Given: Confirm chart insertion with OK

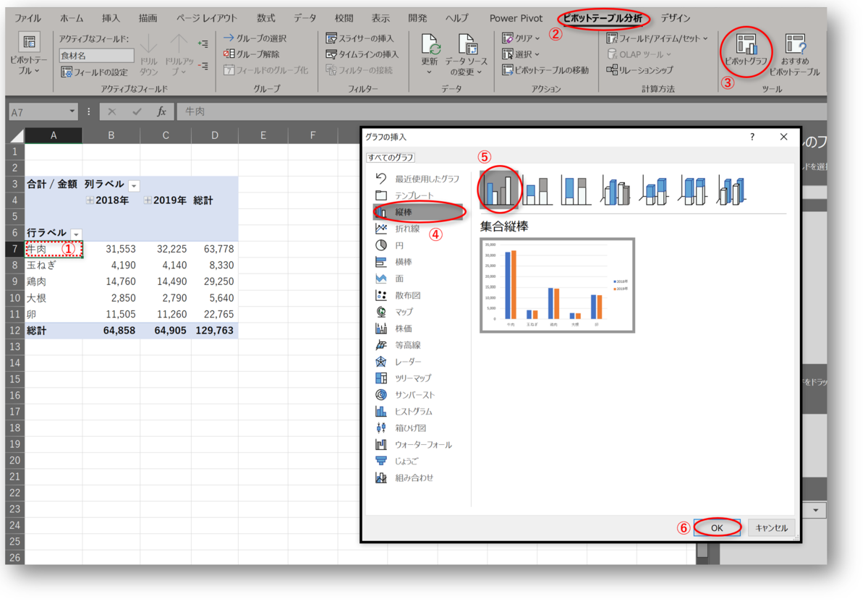Looking at the screenshot, I should pyautogui.click(x=717, y=528).
